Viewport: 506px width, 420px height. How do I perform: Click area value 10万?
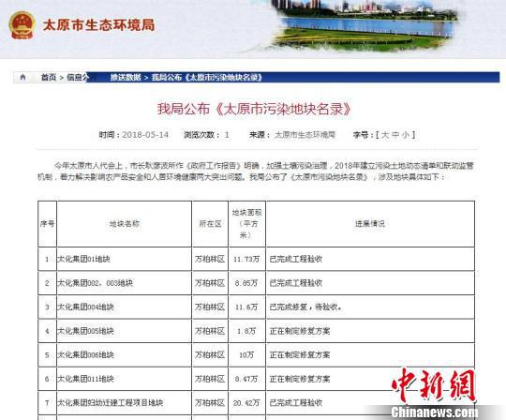point(246,354)
